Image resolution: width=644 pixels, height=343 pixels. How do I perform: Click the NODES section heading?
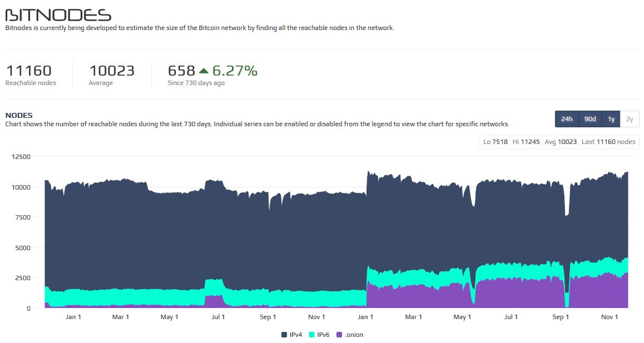(19, 115)
